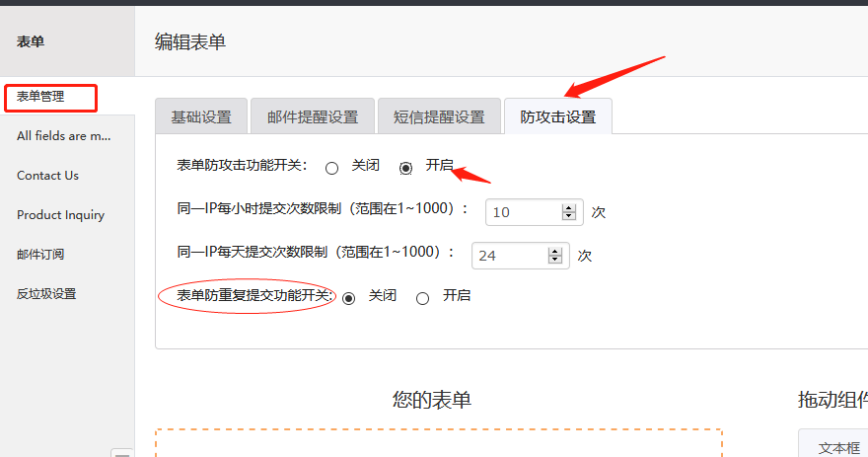Select the 防攻击设置 tab
Screen dimensions: 868x457
tap(557, 116)
